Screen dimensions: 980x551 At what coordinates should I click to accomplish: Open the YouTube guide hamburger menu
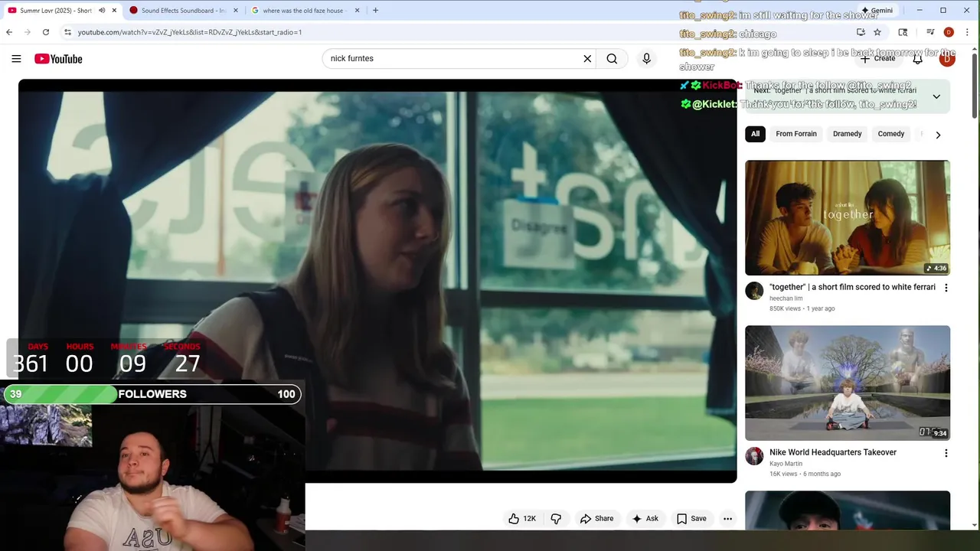[x=16, y=59]
